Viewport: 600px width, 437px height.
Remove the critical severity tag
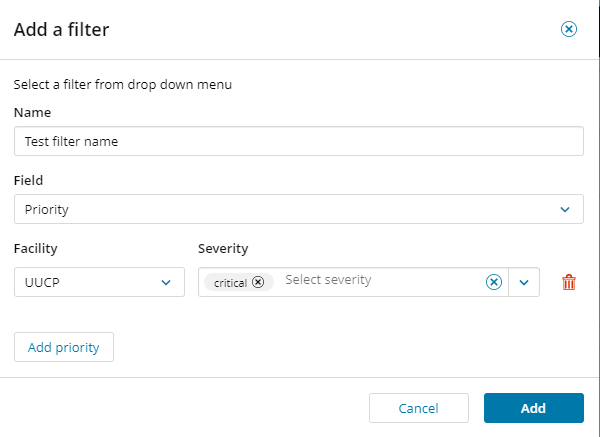[x=258, y=282]
